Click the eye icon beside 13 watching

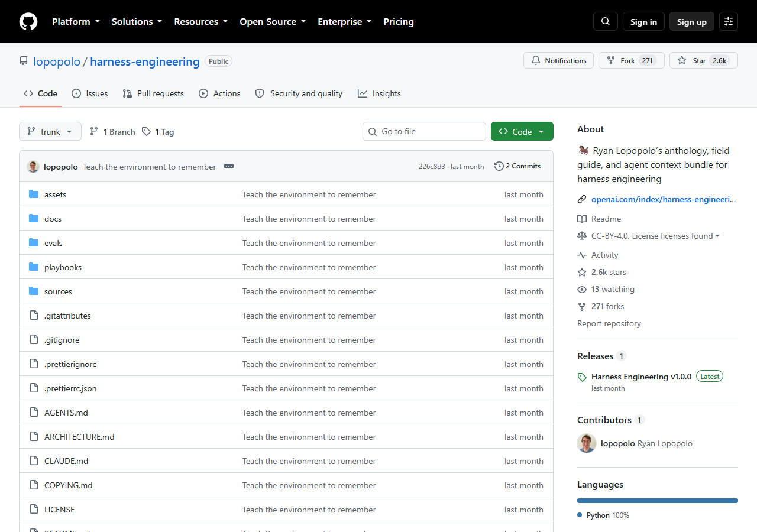click(x=582, y=290)
